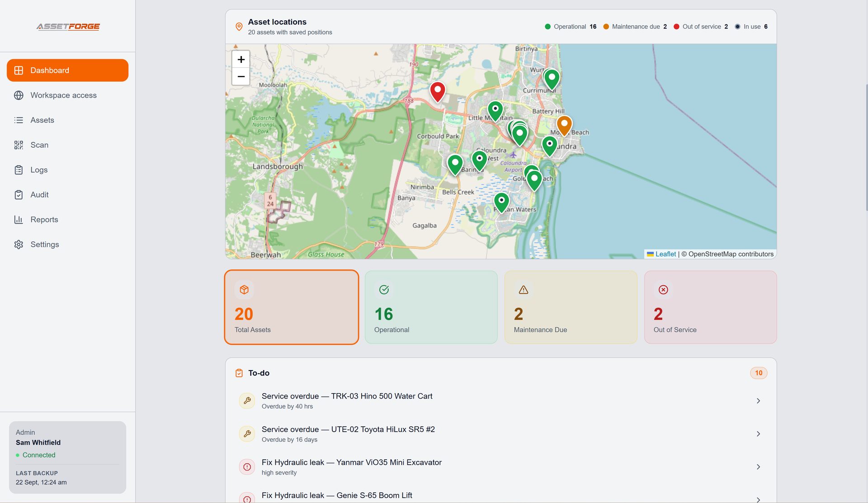Click the Maintenance Due warning triangle icon

[x=524, y=290]
